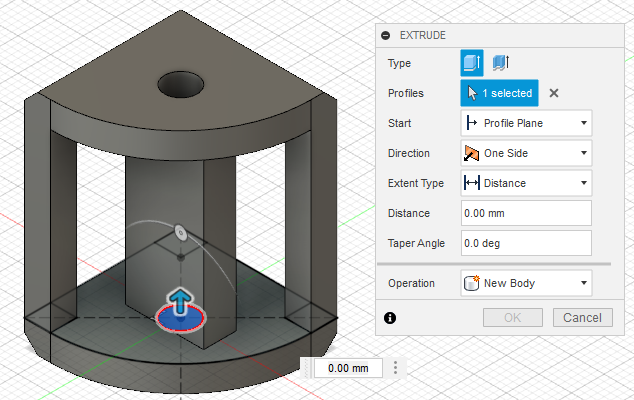This screenshot has width=634, height=400.
Task: Click the Cancel button
Action: coord(583,317)
